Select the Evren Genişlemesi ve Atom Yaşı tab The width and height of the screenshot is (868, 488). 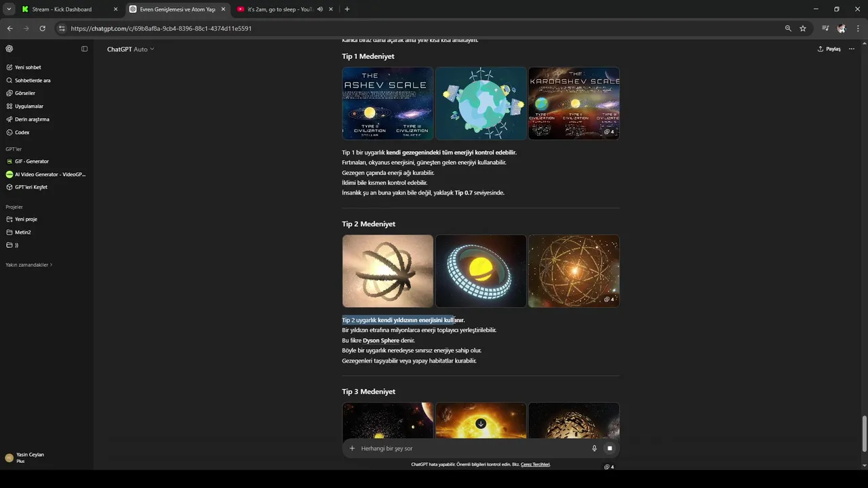click(177, 9)
